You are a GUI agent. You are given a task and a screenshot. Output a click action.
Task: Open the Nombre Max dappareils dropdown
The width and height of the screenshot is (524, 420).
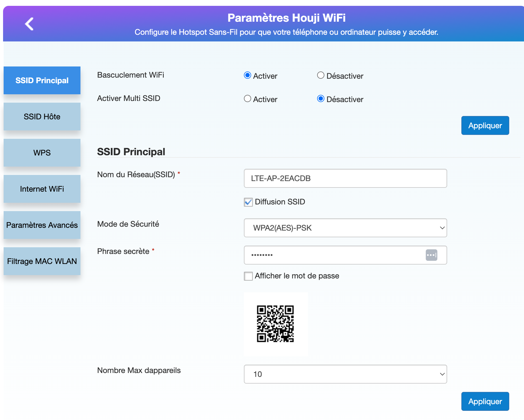345,374
